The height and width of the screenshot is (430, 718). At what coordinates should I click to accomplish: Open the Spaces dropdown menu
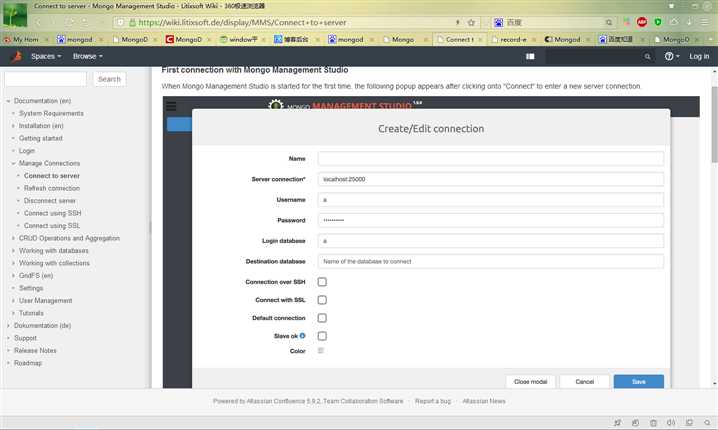tap(46, 56)
